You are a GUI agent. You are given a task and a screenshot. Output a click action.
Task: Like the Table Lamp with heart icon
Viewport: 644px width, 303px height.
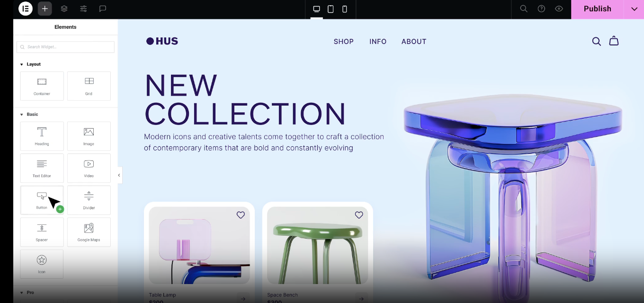pyautogui.click(x=241, y=215)
